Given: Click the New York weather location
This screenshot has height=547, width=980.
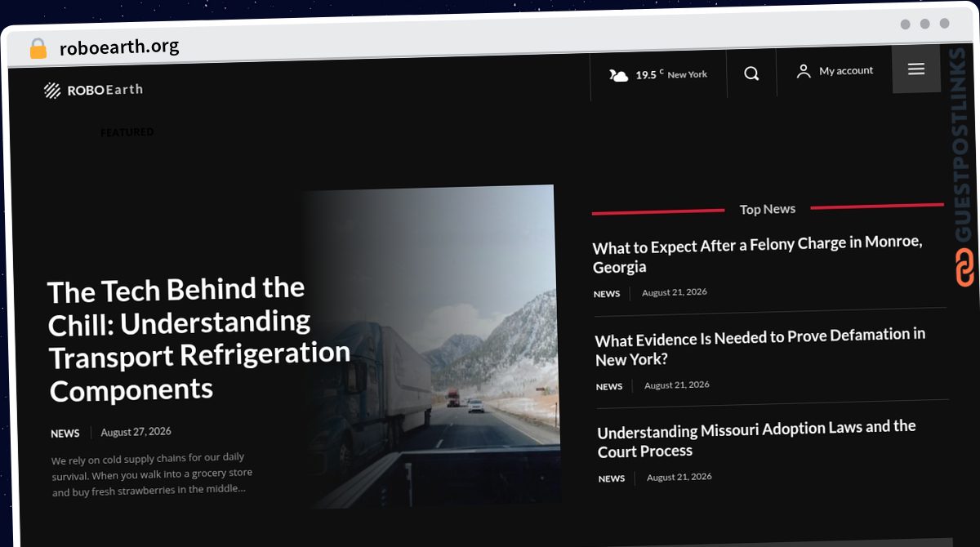Looking at the screenshot, I should pyautogui.click(x=688, y=74).
